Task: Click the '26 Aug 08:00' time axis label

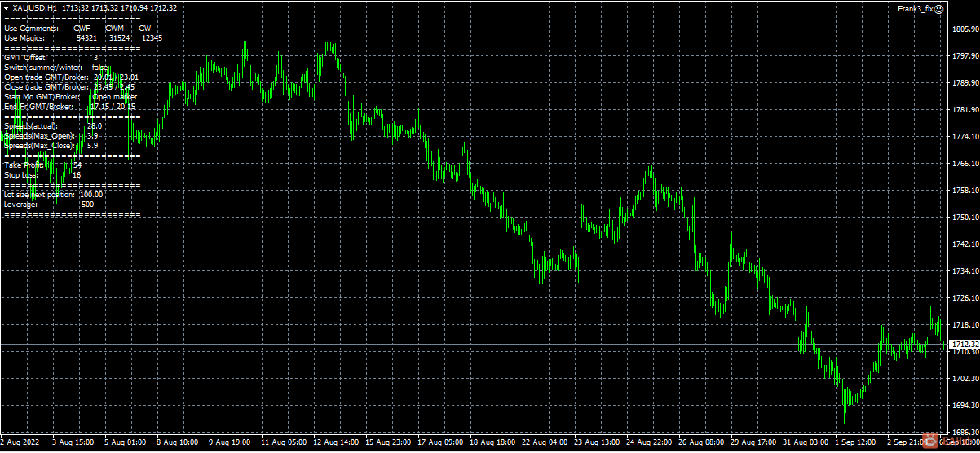Action: [x=701, y=442]
